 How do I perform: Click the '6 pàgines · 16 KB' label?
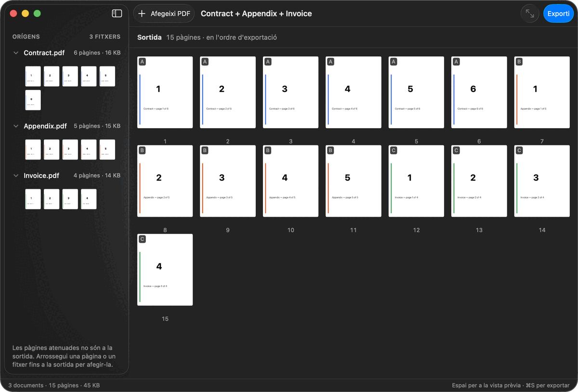tap(97, 53)
